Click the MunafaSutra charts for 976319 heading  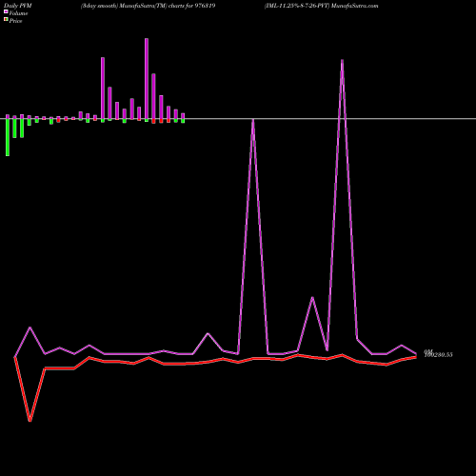(x=148, y=6)
